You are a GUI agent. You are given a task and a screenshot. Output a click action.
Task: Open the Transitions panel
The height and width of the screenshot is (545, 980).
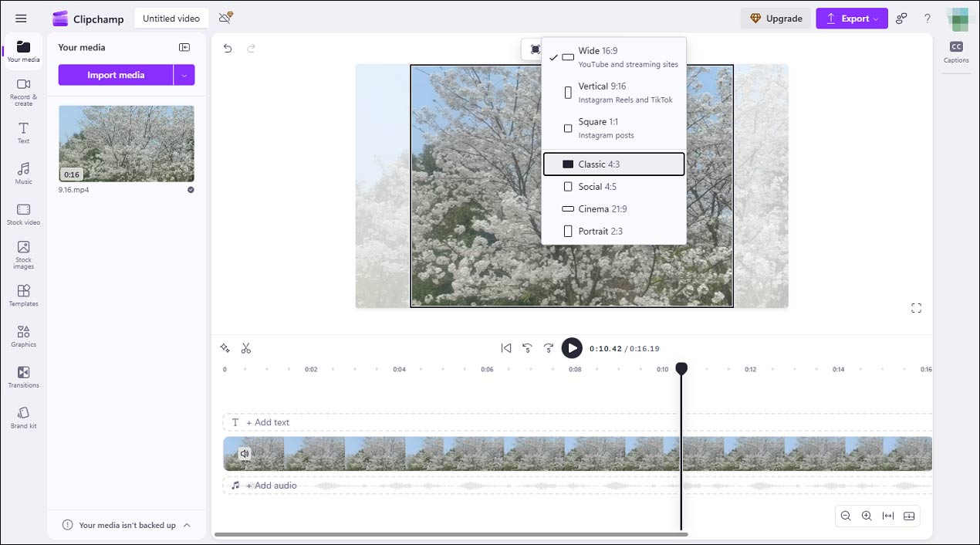pos(23,377)
